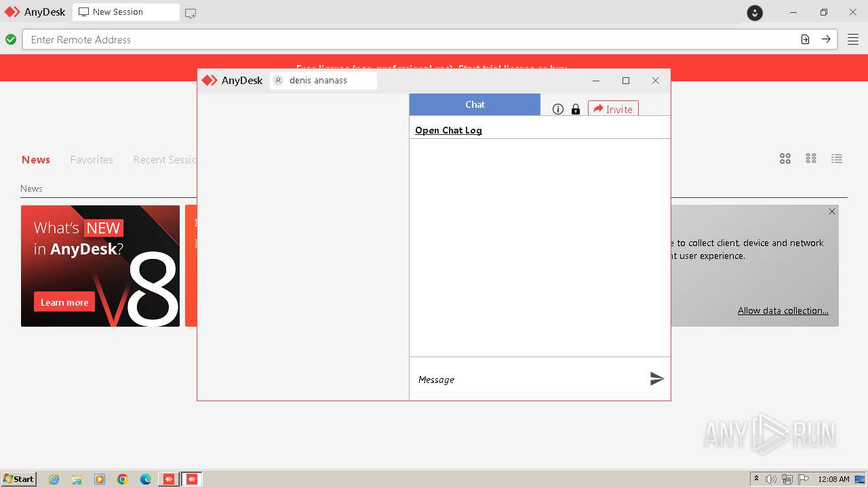
Task: Minimize the denis ananass session window
Action: pyautogui.click(x=596, y=81)
